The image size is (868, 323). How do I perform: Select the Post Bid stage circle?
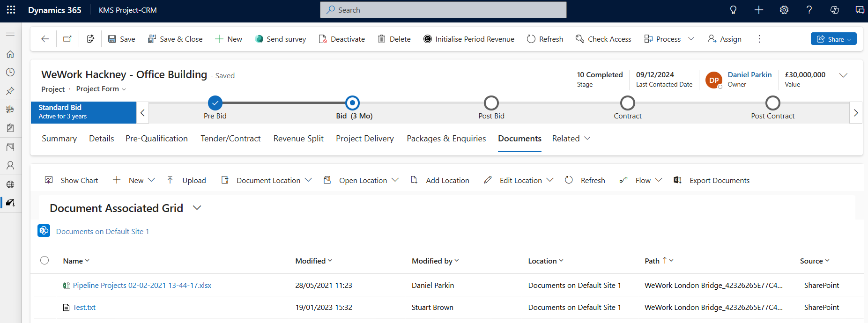pos(491,103)
